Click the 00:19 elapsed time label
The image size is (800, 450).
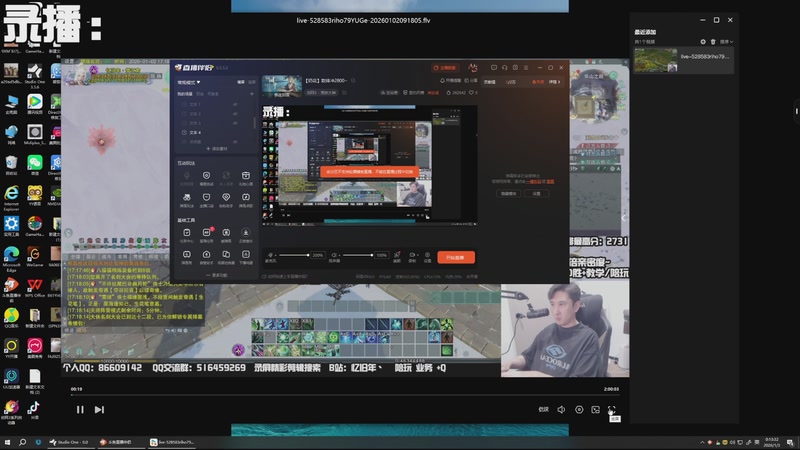click(x=77, y=389)
